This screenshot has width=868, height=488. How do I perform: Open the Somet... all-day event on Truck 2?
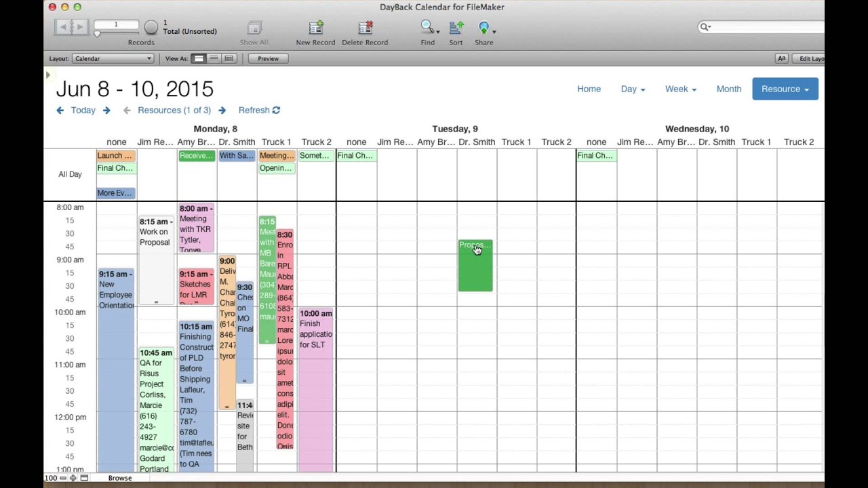pyautogui.click(x=315, y=156)
